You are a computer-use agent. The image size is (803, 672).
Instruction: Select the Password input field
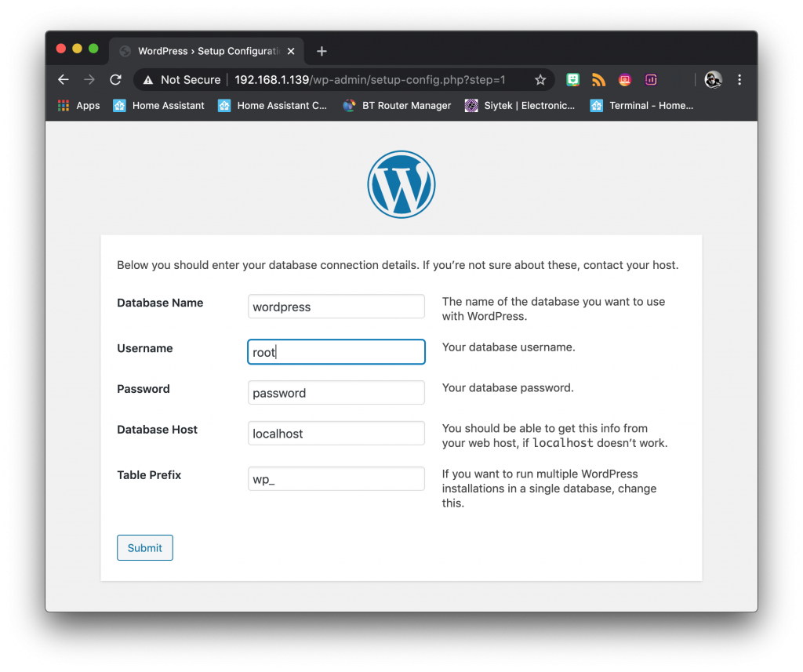coord(336,392)
